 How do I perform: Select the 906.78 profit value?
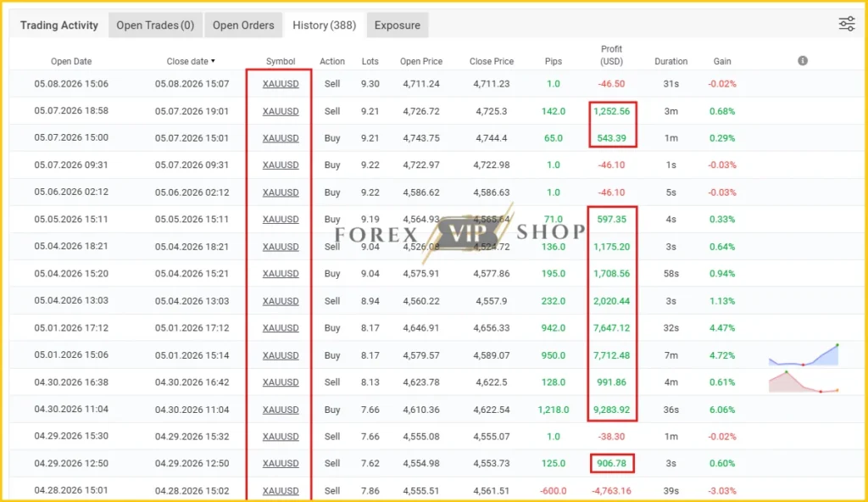point(612,463)
